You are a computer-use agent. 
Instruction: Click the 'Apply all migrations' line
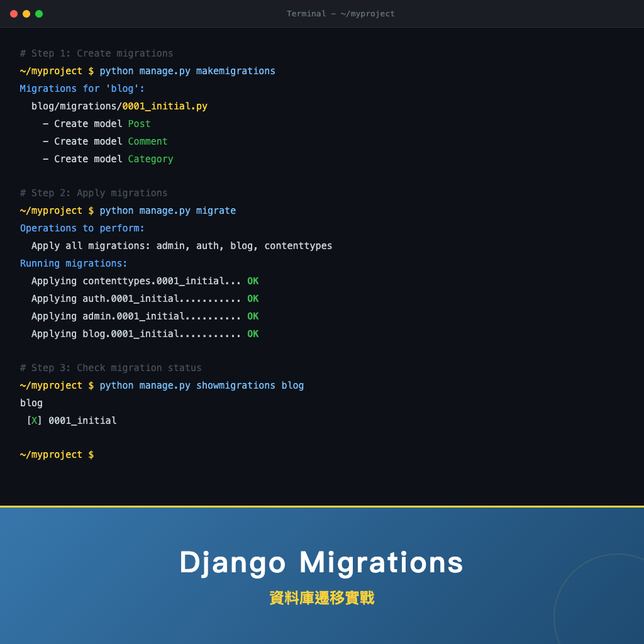[x=182, y=246]
